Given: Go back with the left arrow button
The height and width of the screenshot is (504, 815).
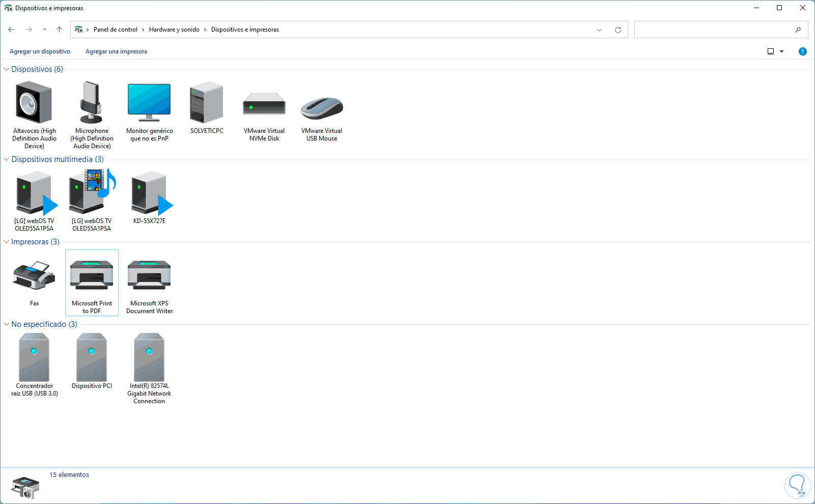Looking at the screenshot, I should [x=11, y=30].
